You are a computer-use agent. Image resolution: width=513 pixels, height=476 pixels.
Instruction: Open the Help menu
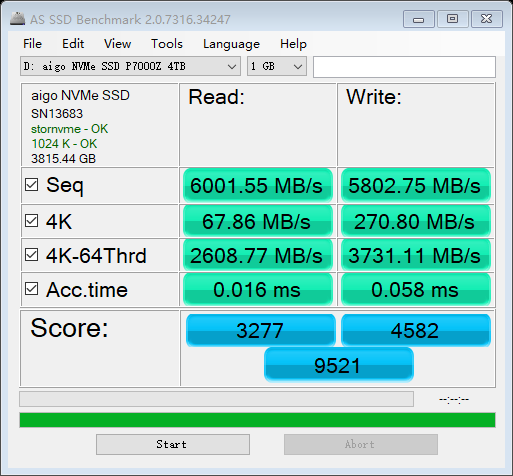[293, 44]
